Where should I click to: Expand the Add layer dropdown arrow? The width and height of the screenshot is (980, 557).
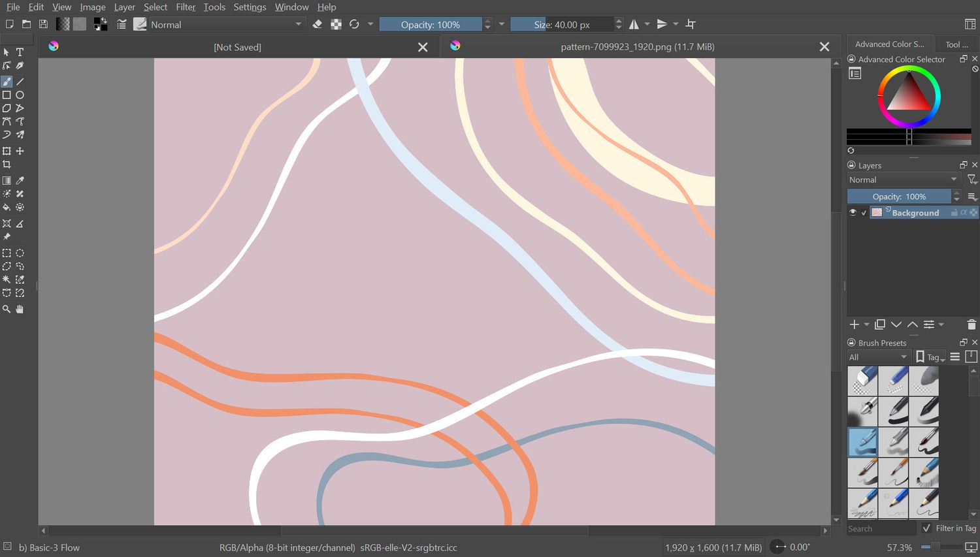point(867,325)
